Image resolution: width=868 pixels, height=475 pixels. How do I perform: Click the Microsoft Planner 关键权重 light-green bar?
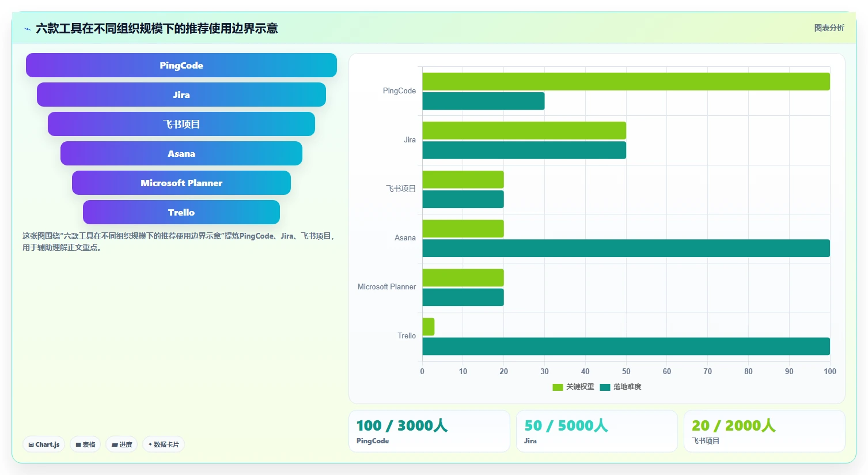463,277
